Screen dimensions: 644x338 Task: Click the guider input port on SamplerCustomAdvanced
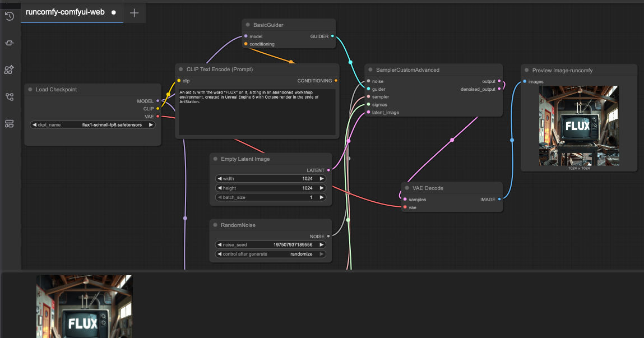(368, 89)
